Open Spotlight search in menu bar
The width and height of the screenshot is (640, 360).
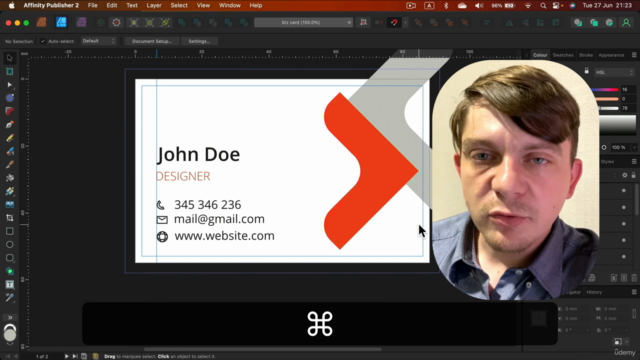tap(543, 6)
